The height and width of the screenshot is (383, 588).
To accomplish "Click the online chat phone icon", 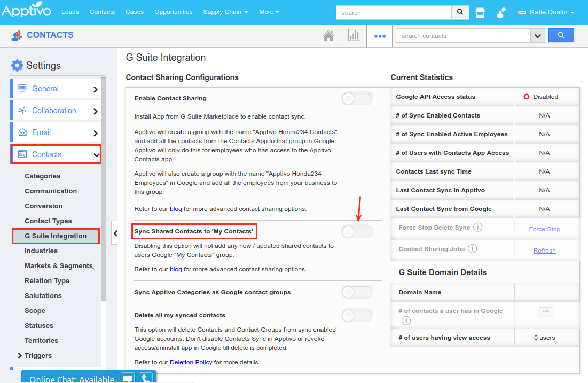I will point(146,378).
